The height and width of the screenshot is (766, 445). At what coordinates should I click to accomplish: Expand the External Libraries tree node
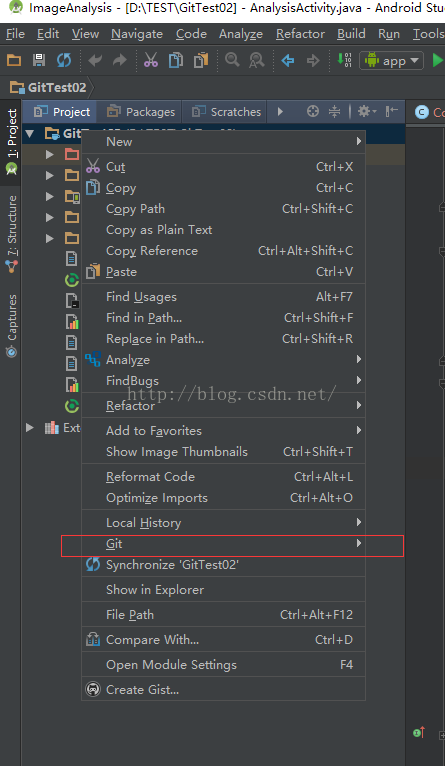coord(30,427)
